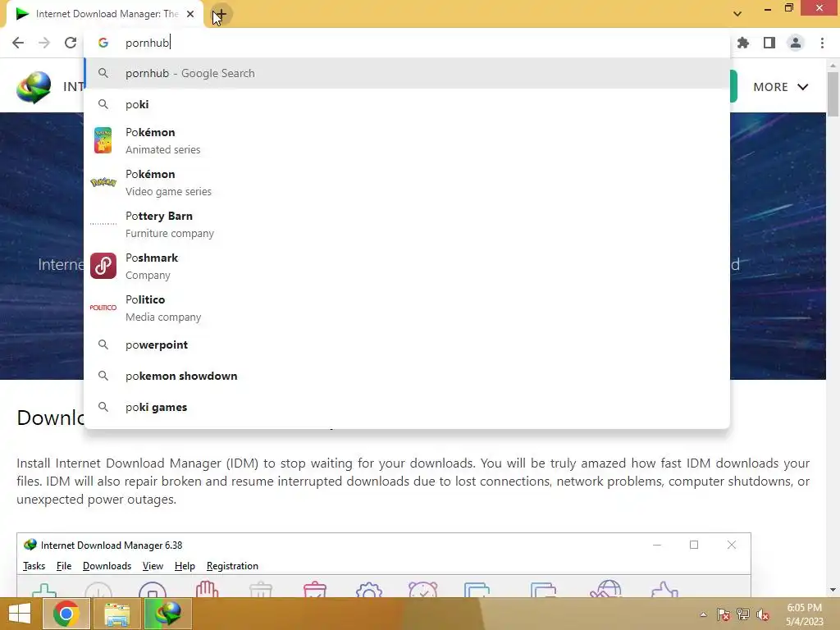Click the Poshmark logo icon
The image size is (840, 630).
(x=103, y=266)
